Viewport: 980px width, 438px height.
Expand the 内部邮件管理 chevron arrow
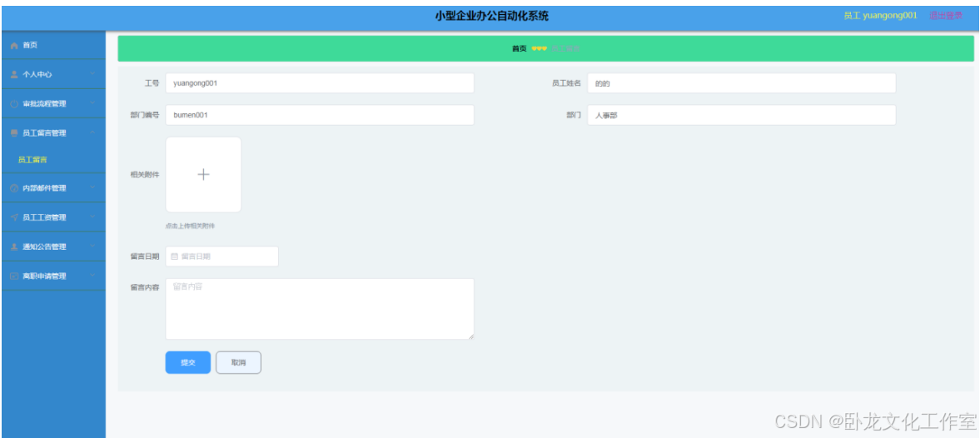pyautogui.click(x=92, y=188)
